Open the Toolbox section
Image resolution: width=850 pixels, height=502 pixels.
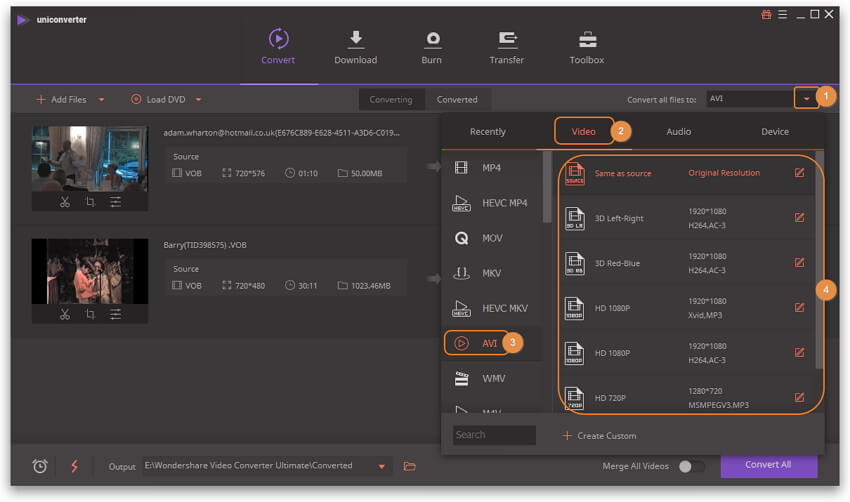pos(587,47)
